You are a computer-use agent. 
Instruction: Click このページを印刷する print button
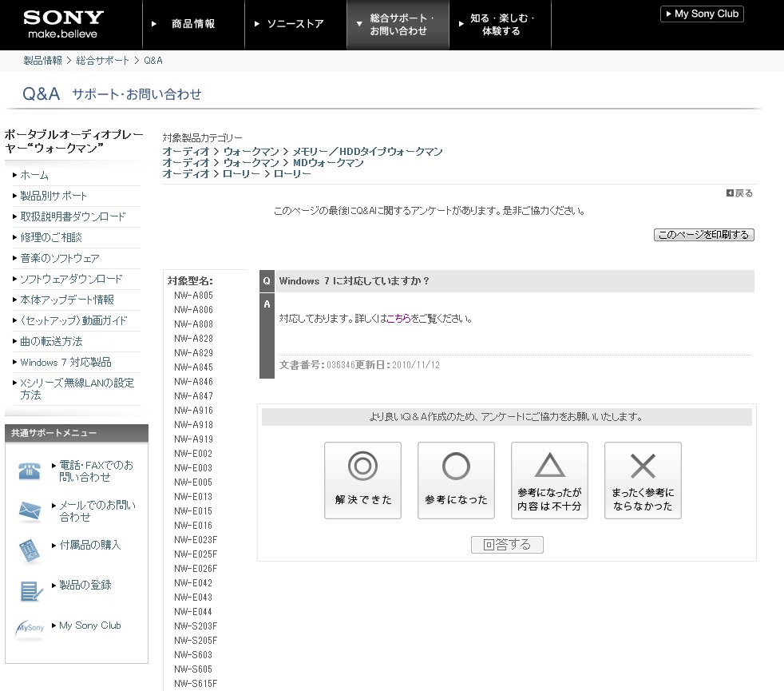click(704, 235)
